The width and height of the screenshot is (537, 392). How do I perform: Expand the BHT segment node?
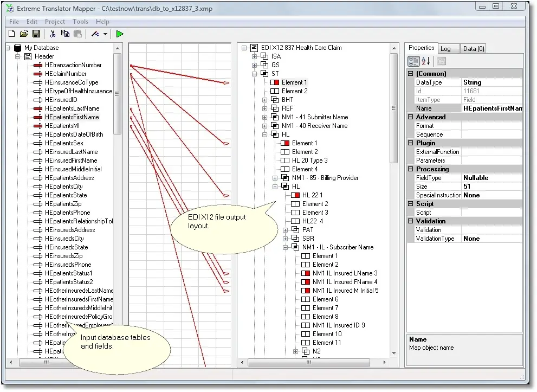pos(264,100)
